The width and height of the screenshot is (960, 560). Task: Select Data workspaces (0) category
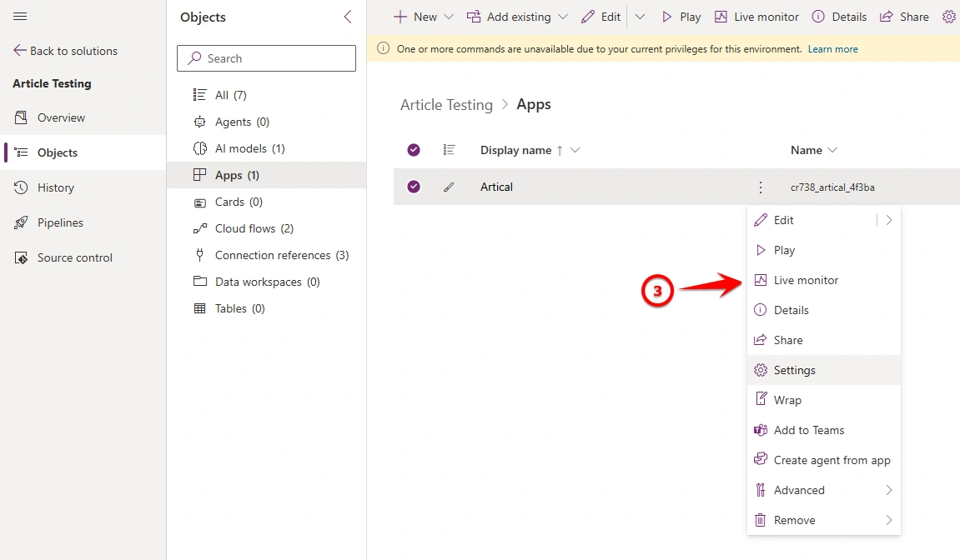[x=266, y=282]
